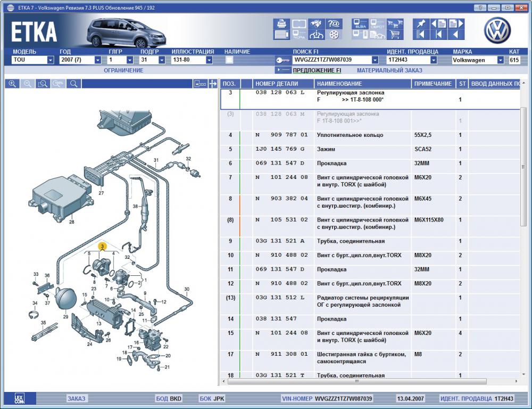
Task: Click the pushpin icon
Action: [421, 24]
